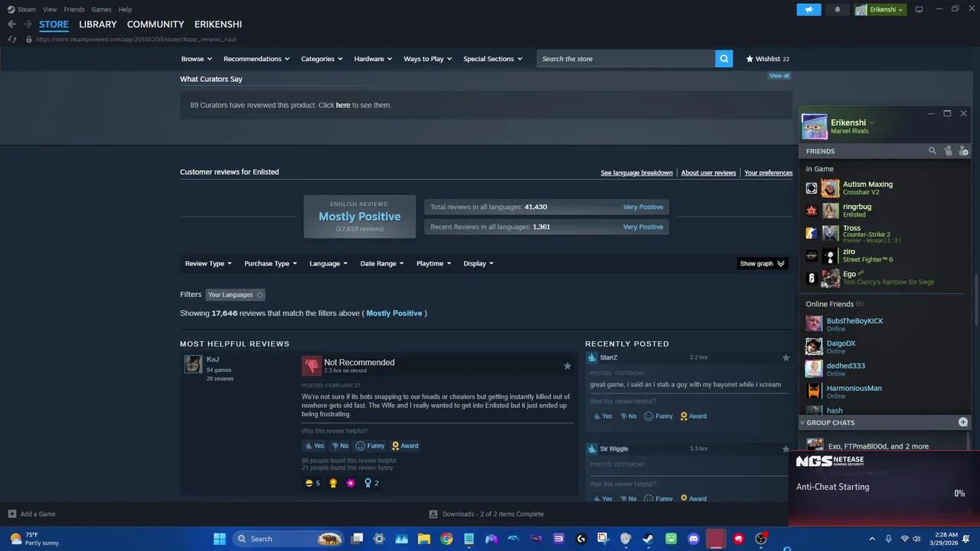The width and height of the screenshot is (980, 551).
Task: Click the store search magnifier button
Action: [x=724, y=59]
